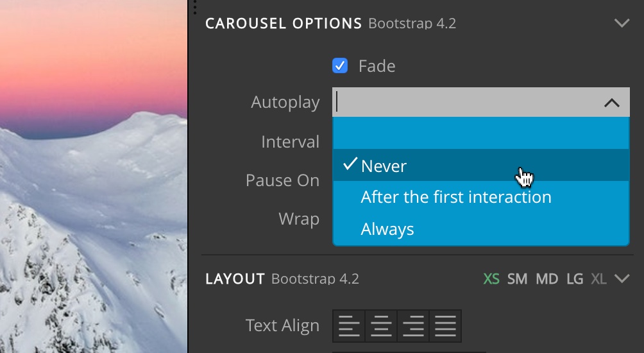This screenshot has width=644, height=353.
Task: Switch to SM breakpoint
Action: tap(517, 279)
